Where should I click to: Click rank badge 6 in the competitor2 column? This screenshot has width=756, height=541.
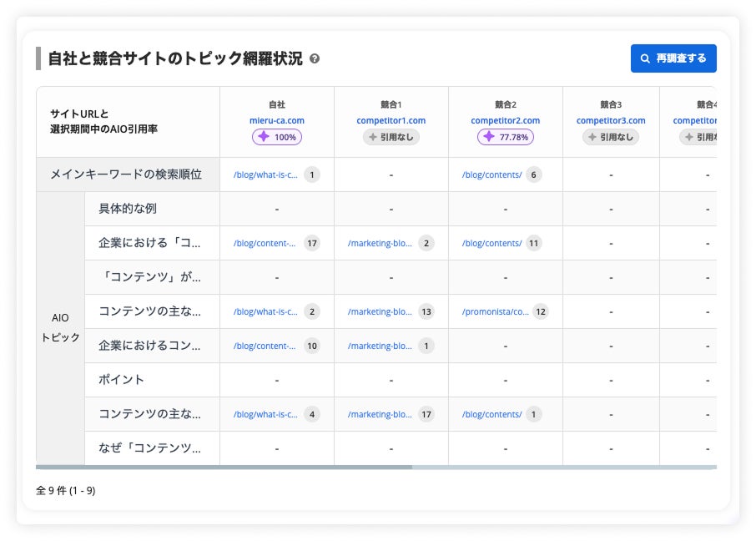pos(534,174)
